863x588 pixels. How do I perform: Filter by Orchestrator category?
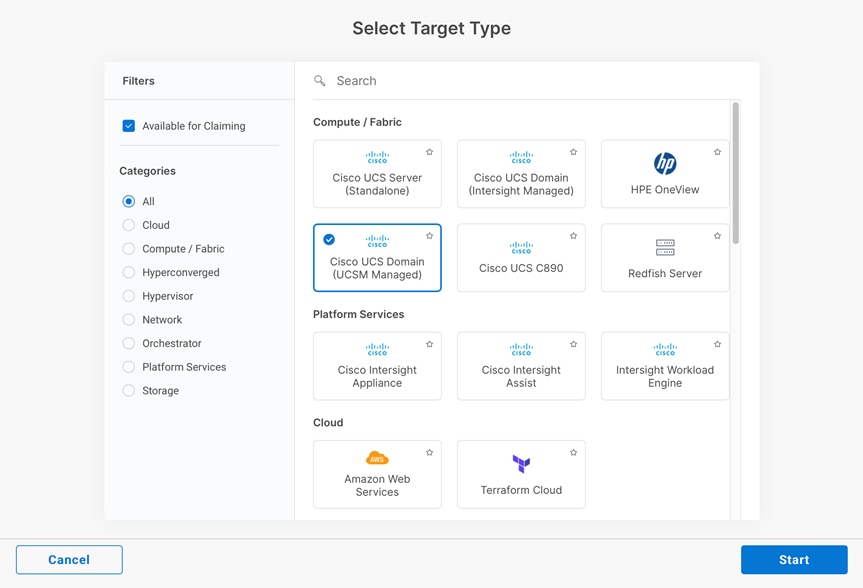point(129,344)
